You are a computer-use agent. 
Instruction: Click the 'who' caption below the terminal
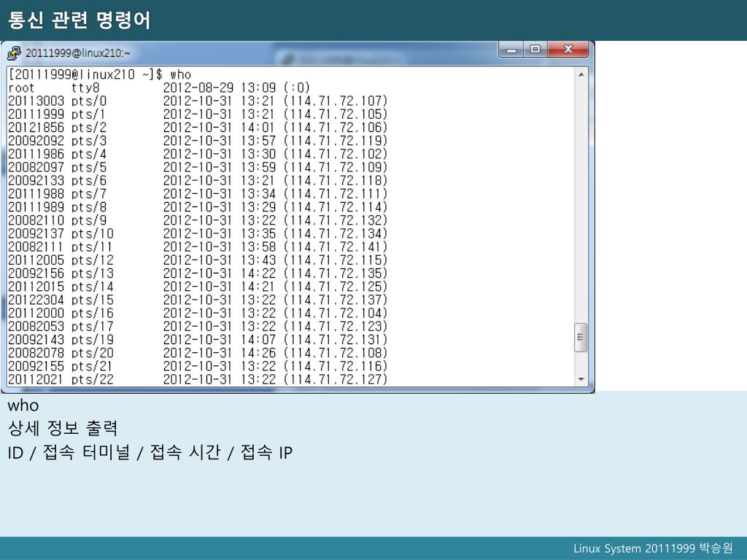tap(23, 405)
